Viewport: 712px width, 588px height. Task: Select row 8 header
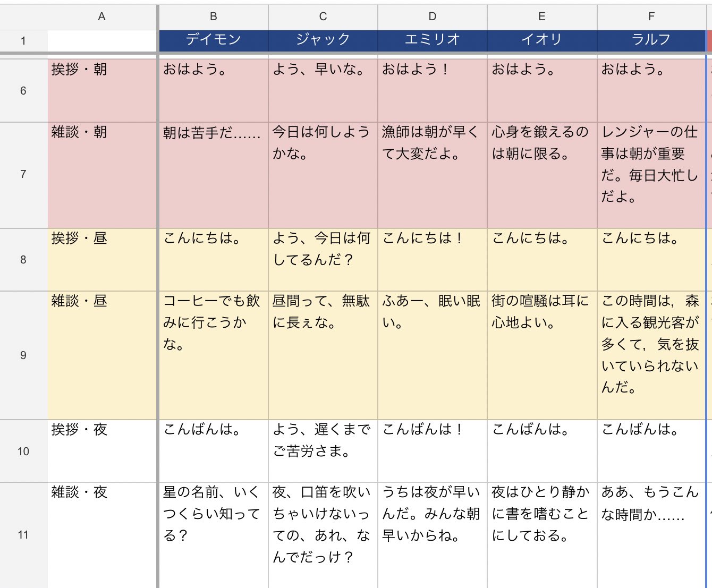[23, 260]
